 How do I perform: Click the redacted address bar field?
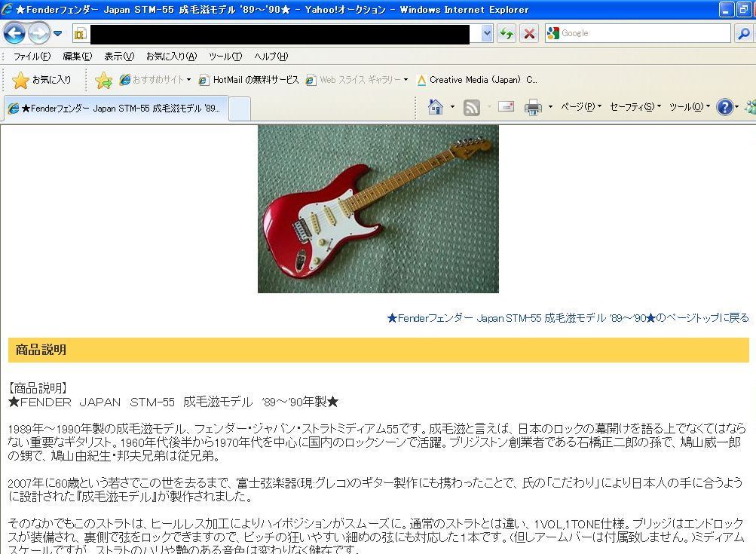280,34
